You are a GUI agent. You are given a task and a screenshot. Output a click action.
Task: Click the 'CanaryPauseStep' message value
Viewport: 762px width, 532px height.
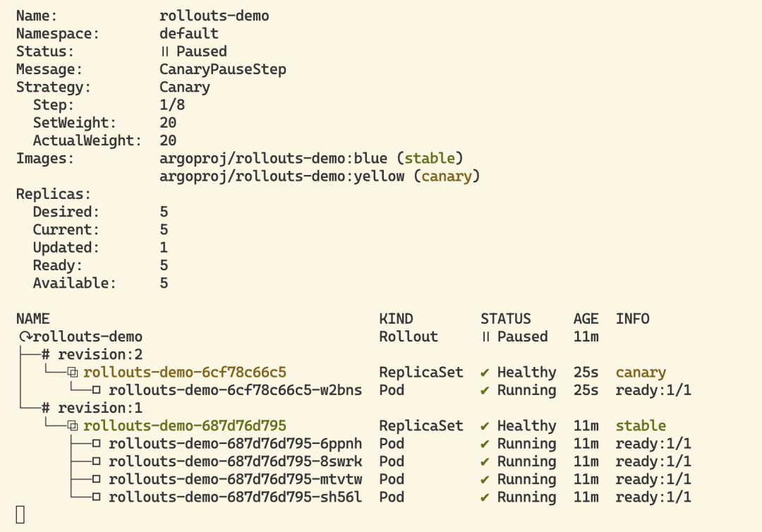(x=223, y=69)
